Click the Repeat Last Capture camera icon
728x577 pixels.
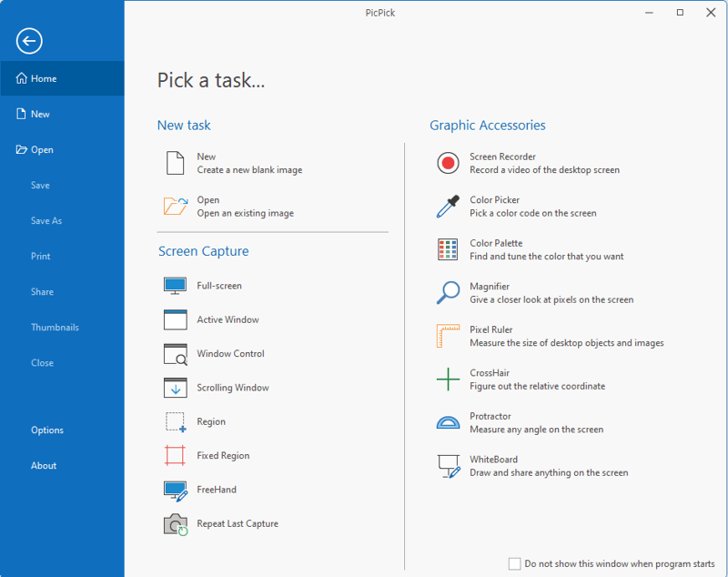(x=176, y=524)
